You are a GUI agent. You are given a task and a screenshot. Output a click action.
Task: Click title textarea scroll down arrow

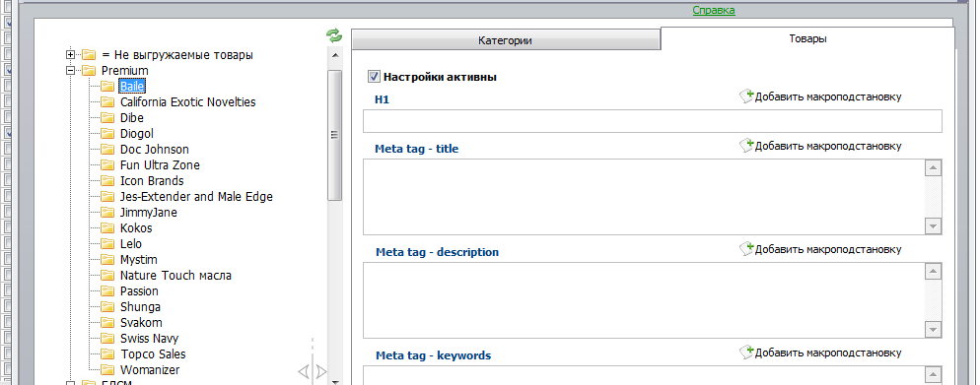click(934, 225)
